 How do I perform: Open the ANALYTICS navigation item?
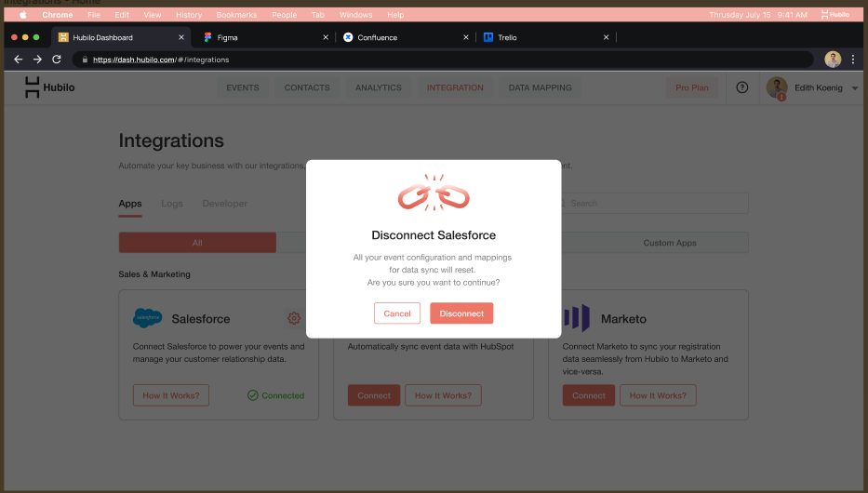(379, 87)
